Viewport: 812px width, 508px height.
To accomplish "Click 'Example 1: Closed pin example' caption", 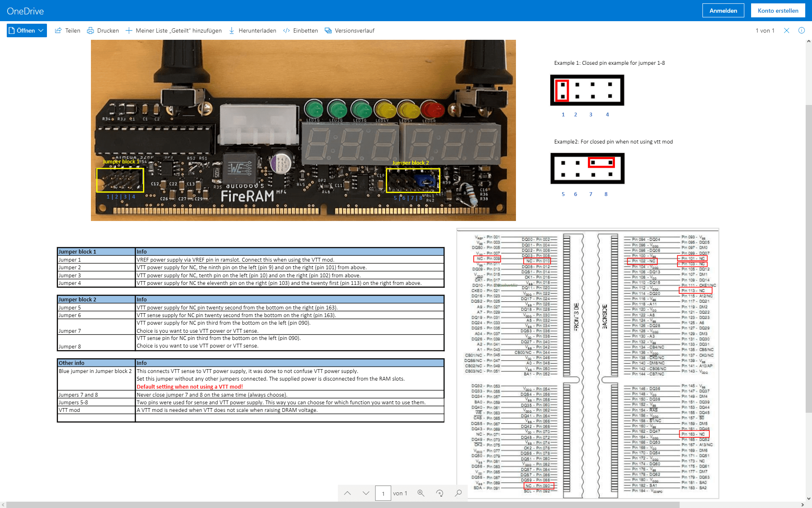I will pyautogui.click(x=609, y=63).
